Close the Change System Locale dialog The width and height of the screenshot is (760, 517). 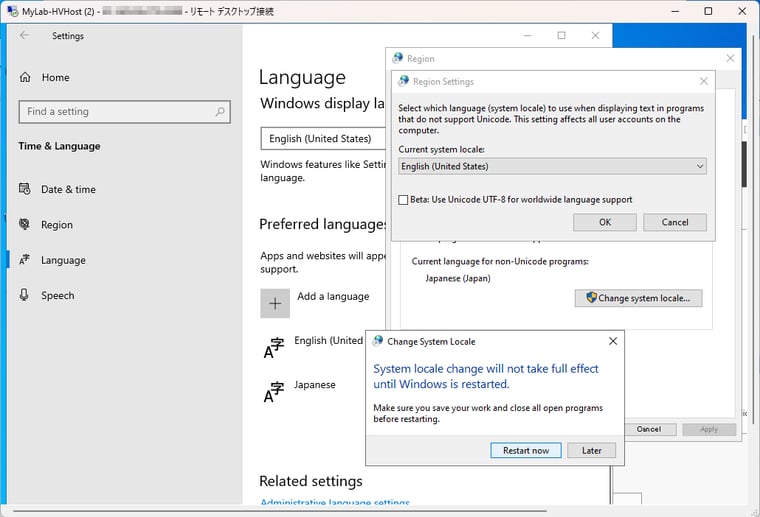pos(613,341)
